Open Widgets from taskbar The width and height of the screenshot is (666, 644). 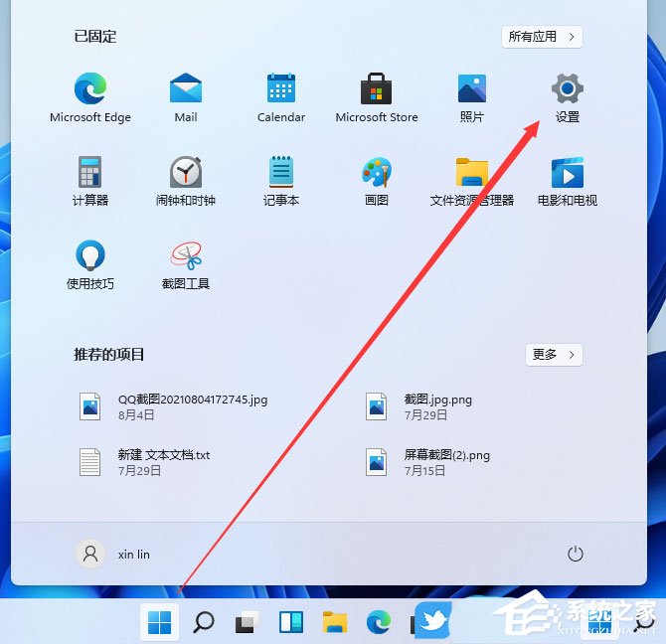[291, 622]
